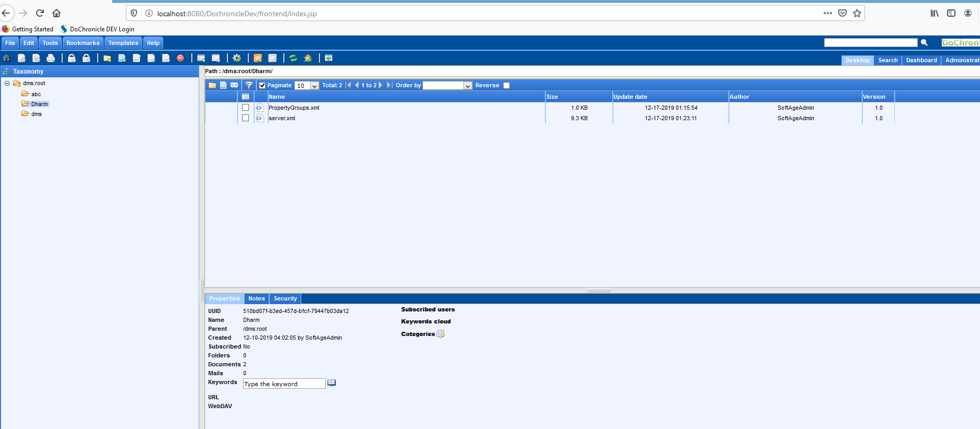Open the page size dropdown showing 10
Viewport: 980px width, 429px height.
(x=314, y=86)
